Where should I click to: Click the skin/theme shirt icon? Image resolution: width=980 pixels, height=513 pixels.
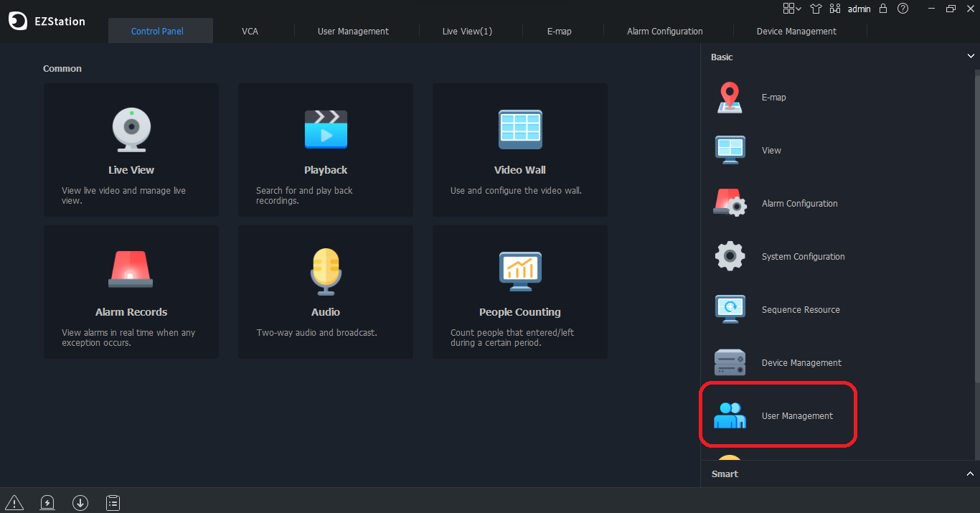pos(816,9)
